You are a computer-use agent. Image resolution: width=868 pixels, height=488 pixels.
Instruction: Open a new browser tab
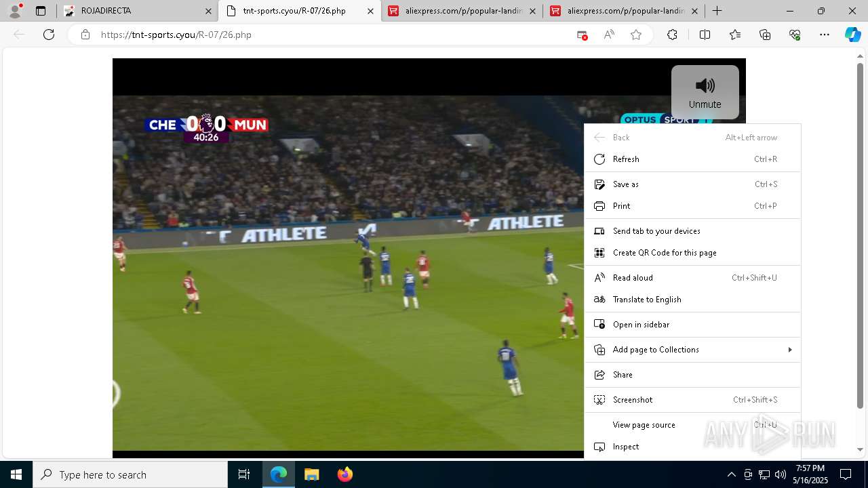coord(717,11)
